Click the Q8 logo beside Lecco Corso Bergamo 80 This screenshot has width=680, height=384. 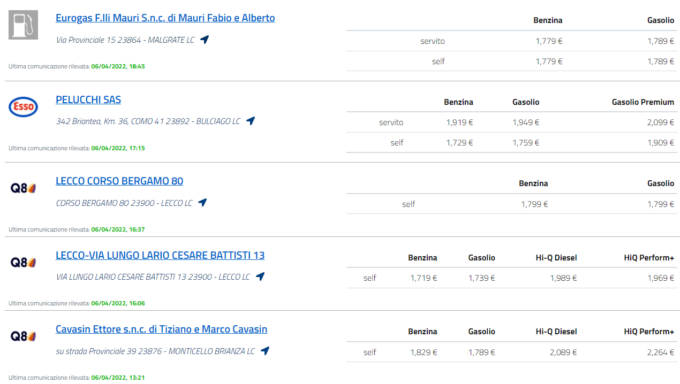[23, 188]
